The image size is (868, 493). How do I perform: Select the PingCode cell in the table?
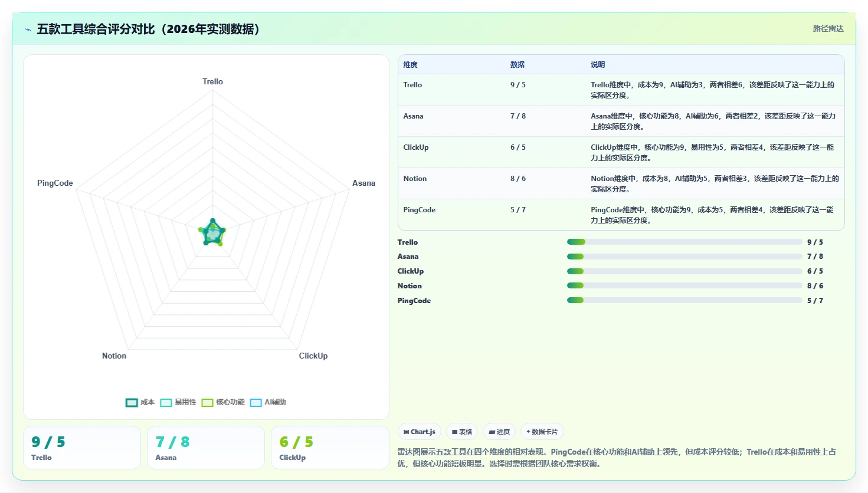pos(419,210)
